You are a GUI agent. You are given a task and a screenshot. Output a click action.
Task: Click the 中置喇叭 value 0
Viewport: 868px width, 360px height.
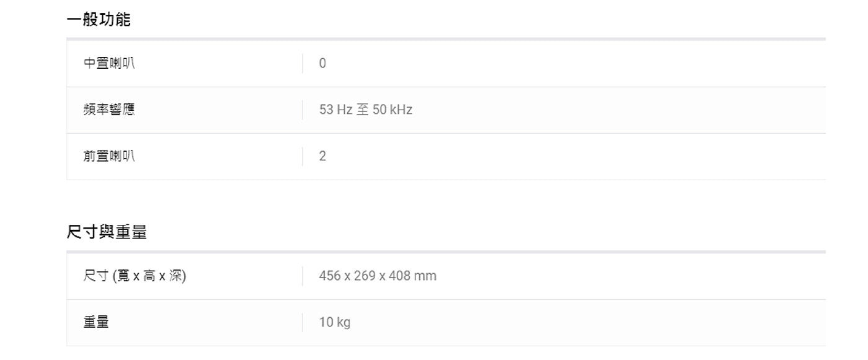[x=322, y=63]
